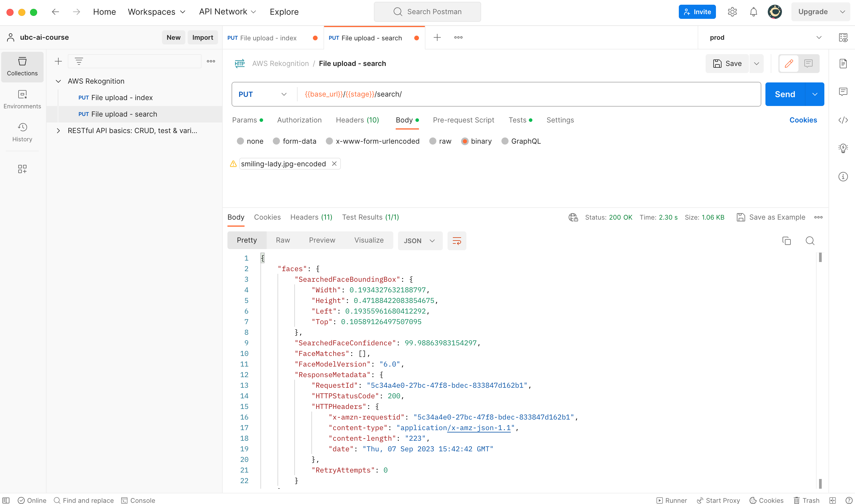Image resolution: width=855 pixels, height=504 pixels.
Task: Open the Test Results response tab
Action: click(x=370, y=217)
